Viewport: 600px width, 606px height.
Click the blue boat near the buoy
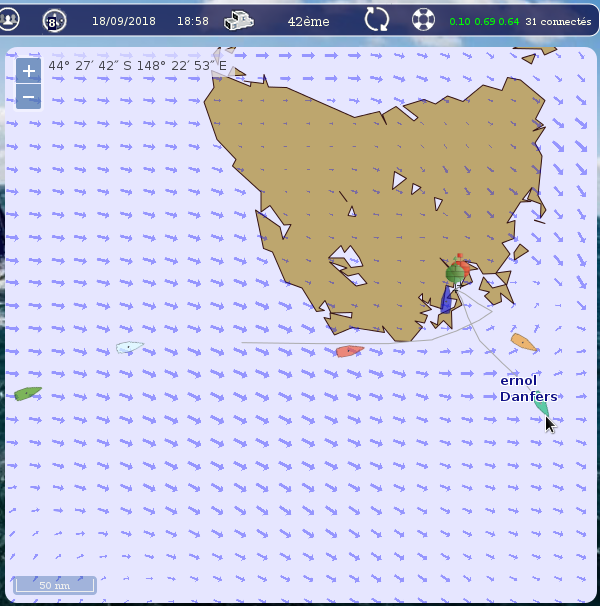click(x=446, y=300)
